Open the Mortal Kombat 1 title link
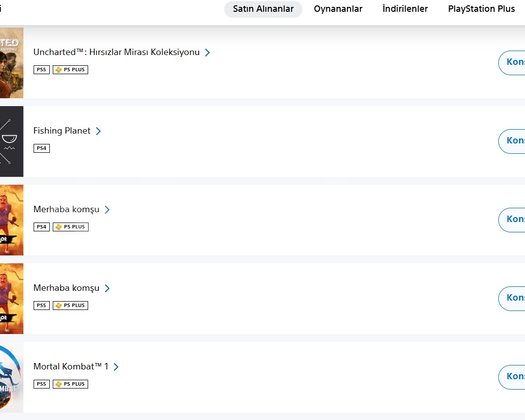 (x=71, y=366)
